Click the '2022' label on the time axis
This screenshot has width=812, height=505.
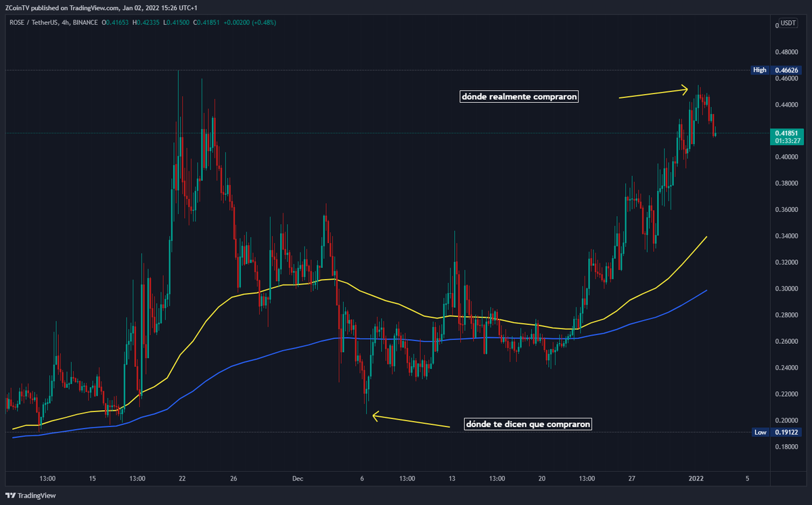[697, 479]
